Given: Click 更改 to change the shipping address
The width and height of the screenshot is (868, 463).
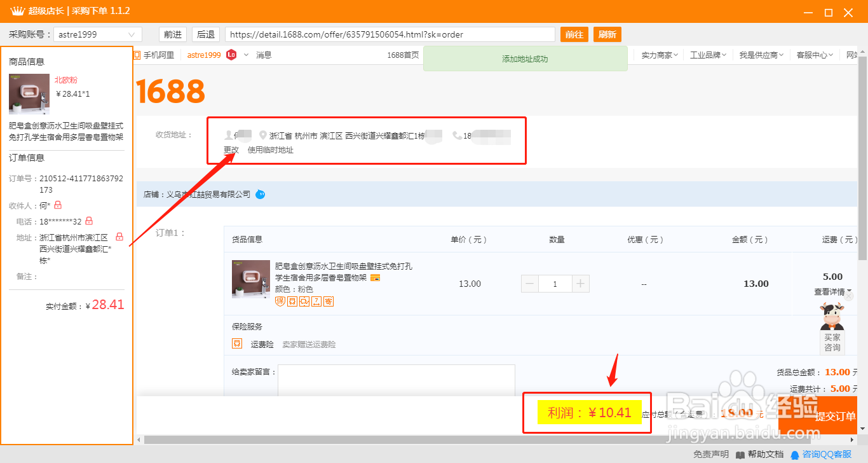Looking at the screenshot, I should [231, 150].
